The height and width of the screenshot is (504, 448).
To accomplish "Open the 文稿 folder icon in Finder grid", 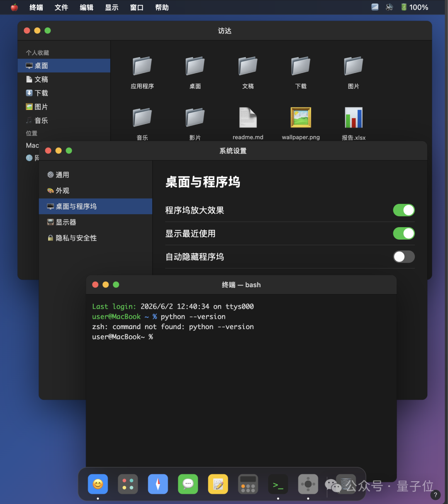I will (248, 66).
